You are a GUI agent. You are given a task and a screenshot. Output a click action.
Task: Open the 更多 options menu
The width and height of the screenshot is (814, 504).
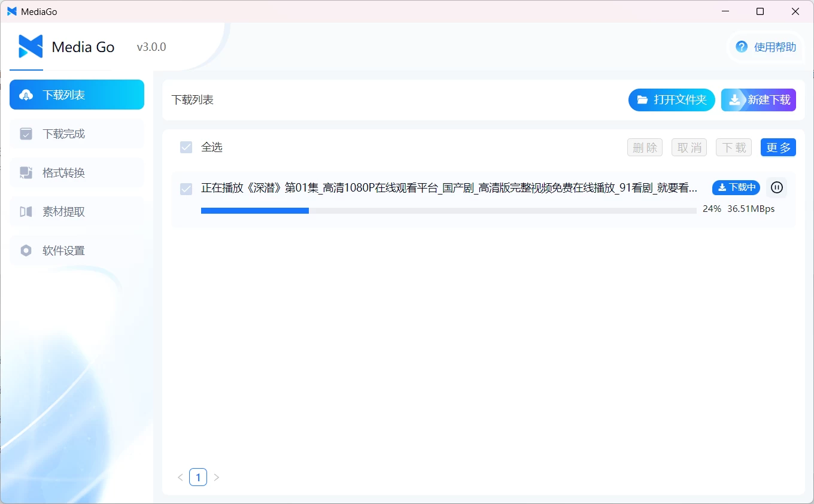pyautogui.click(x=778, y=147)
